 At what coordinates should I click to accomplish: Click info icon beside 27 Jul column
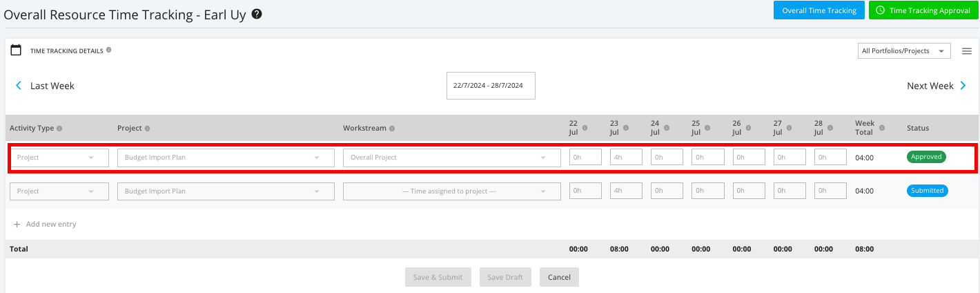pyautogui.click(x=790, y=128)
